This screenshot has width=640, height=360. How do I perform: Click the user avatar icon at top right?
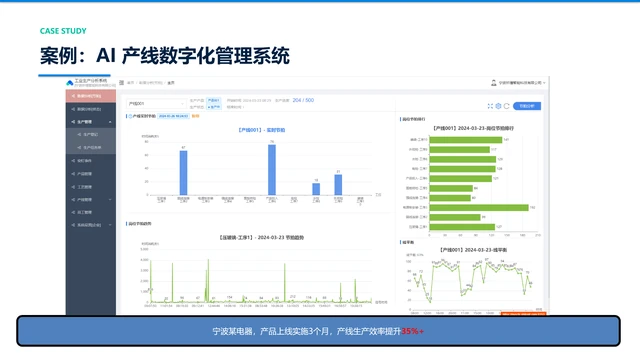(x=493, y=83)
